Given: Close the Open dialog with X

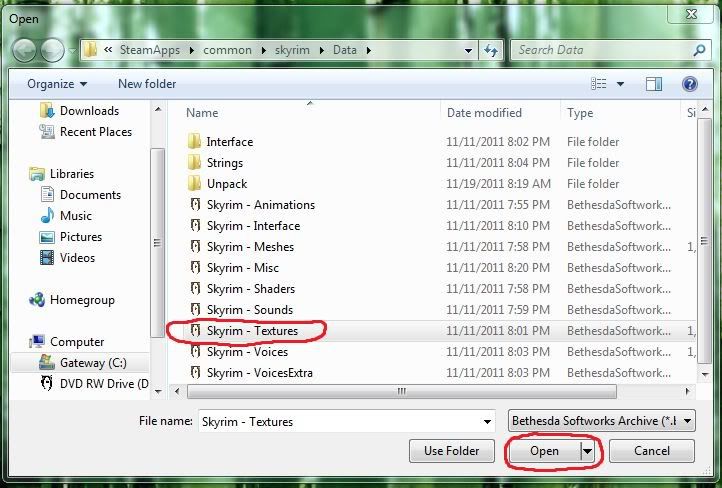Looking at the screenshot, I should (691, 14).
